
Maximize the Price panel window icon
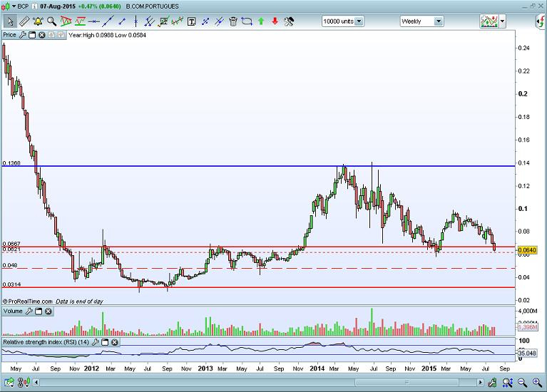tap(32, 35)
